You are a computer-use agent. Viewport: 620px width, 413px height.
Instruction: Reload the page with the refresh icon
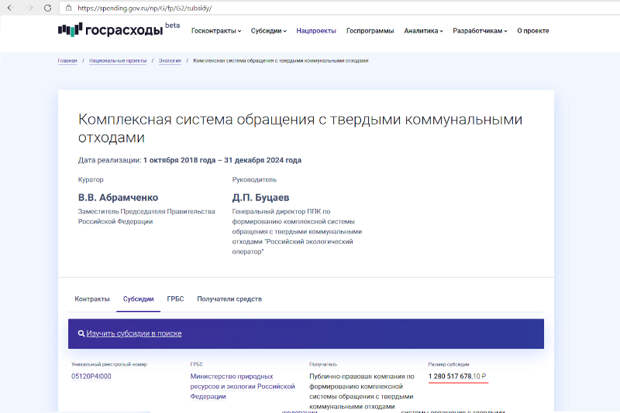(47, 8)
